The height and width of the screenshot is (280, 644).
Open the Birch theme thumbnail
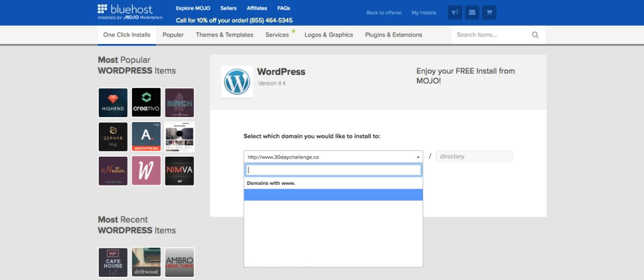click(x=179, y=103)
